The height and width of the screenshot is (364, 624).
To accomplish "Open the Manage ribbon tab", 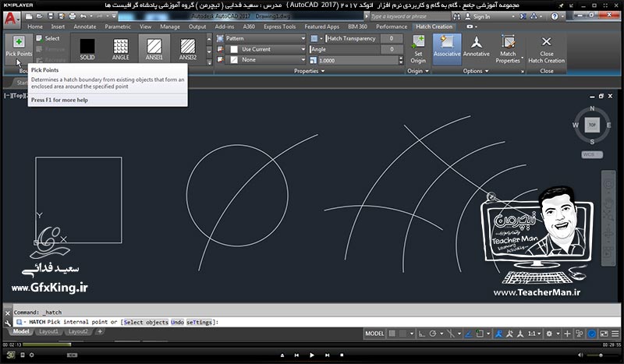I will 170,27.
